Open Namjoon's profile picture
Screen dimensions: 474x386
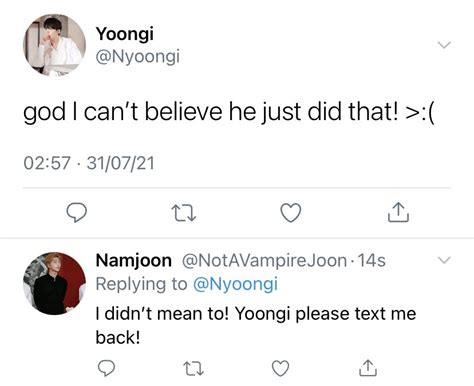(x=54, y=283)
